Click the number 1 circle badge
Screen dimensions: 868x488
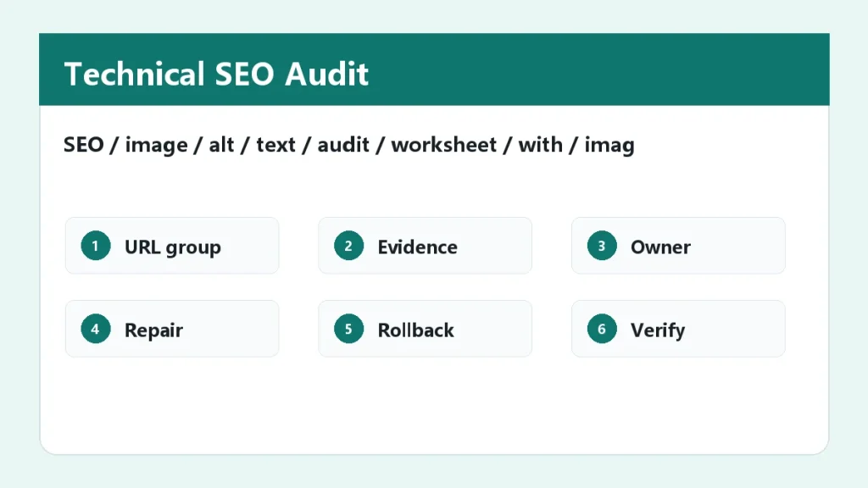tap(95, 246)
